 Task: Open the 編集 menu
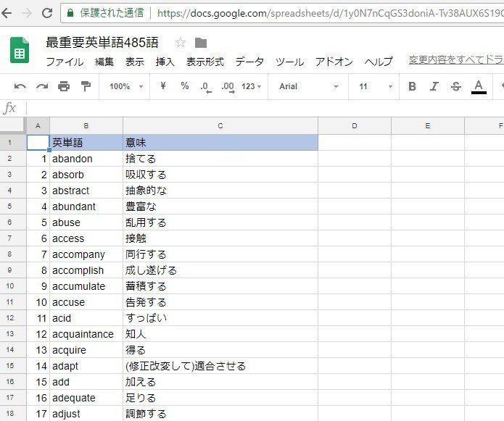tap(104, 62)
